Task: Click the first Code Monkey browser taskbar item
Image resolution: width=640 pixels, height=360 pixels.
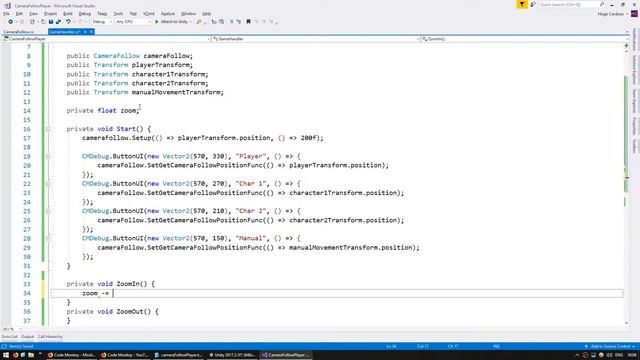Action: pos(71,355)
